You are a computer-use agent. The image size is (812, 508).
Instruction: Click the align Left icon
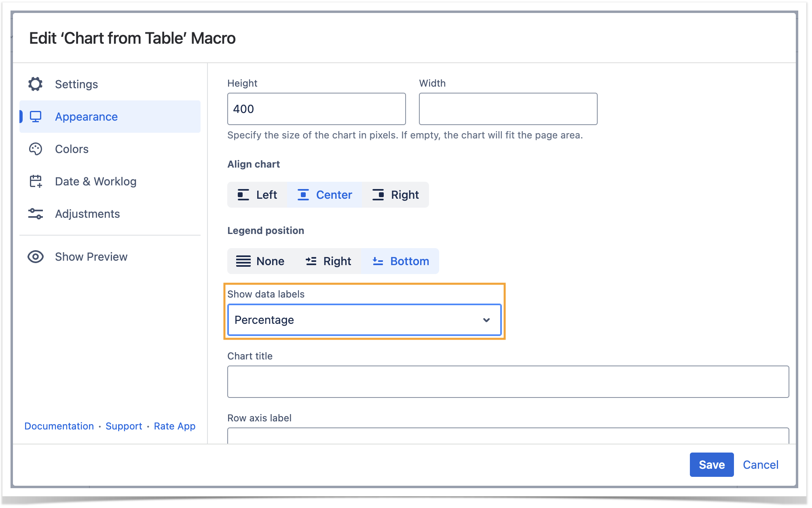pyautogui.click(x=243, y=195)
